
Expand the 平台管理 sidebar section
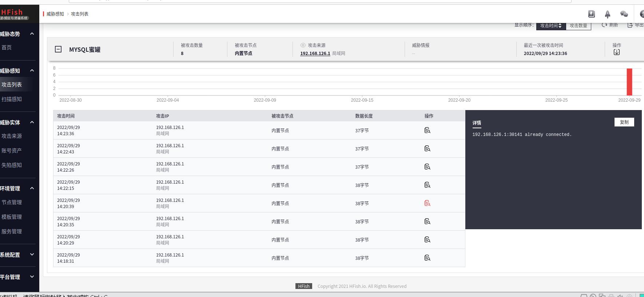pyautogui.click(x=17, y=277)
